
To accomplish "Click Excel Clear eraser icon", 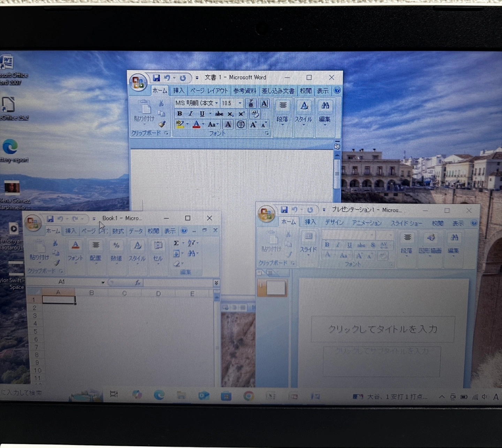I will point(177,264).
